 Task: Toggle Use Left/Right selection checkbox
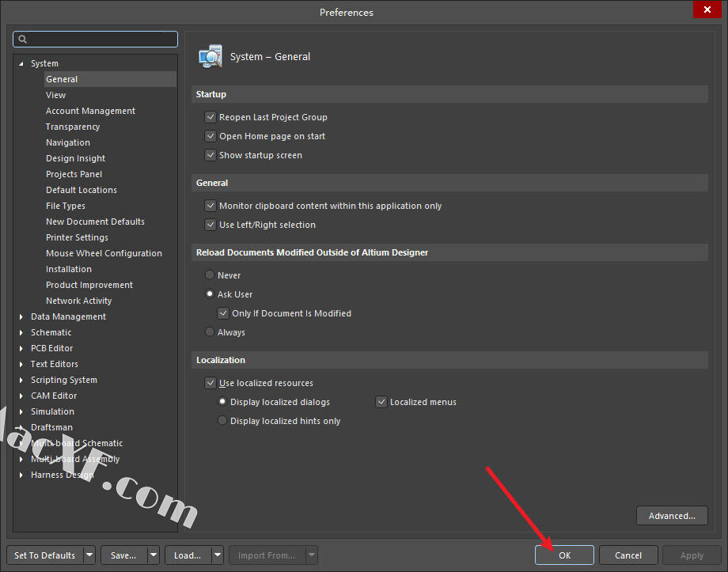[210, 225]
